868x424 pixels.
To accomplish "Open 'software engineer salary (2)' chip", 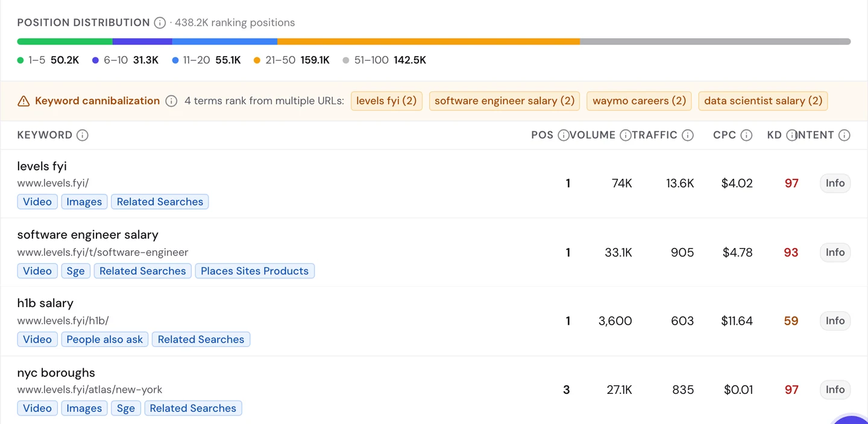I will pyautogui.click(x=505, y=101).
